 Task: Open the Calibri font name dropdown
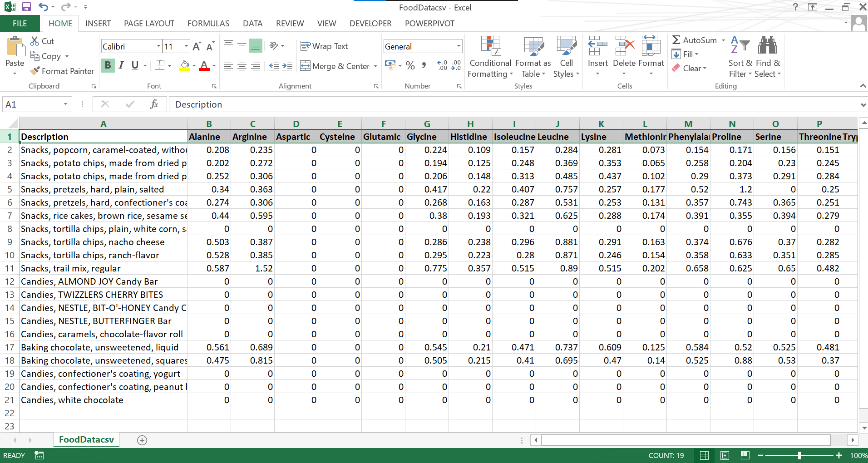(158, 46)
